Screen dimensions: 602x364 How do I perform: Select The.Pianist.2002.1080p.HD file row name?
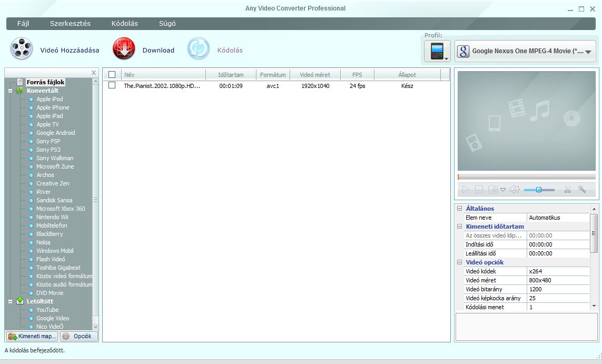coord(162,86)
